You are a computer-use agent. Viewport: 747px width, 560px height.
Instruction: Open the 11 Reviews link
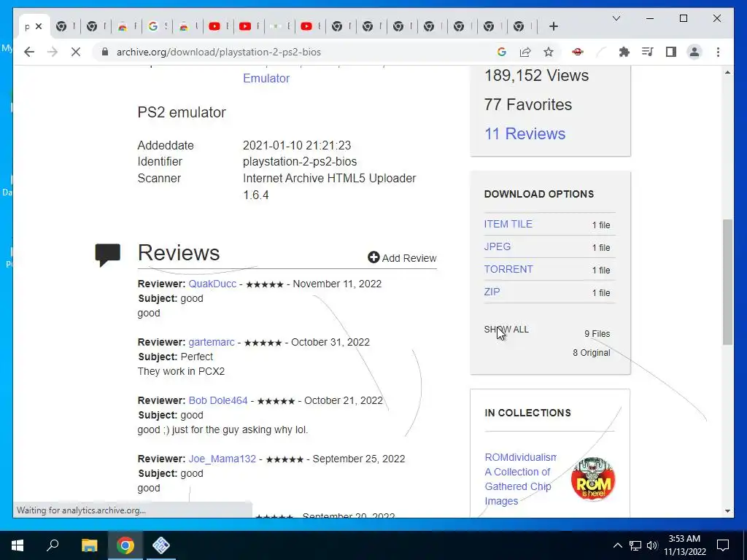point(525,134)
